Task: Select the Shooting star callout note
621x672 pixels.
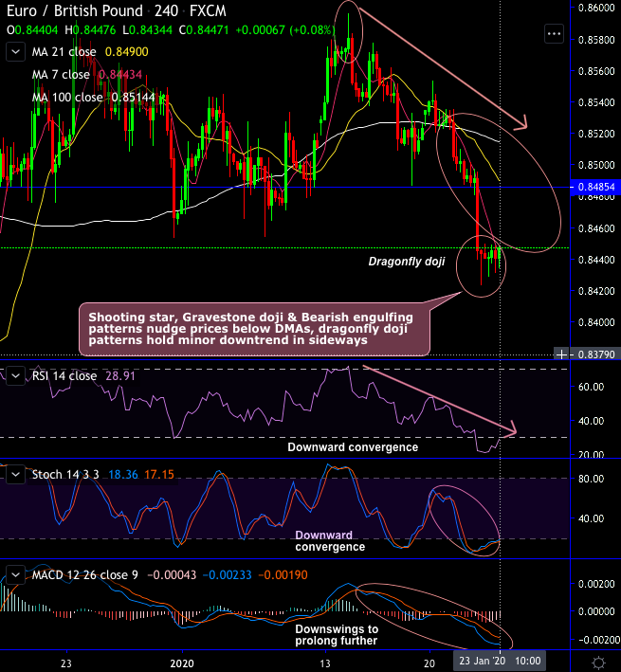Action: point(254,329)
